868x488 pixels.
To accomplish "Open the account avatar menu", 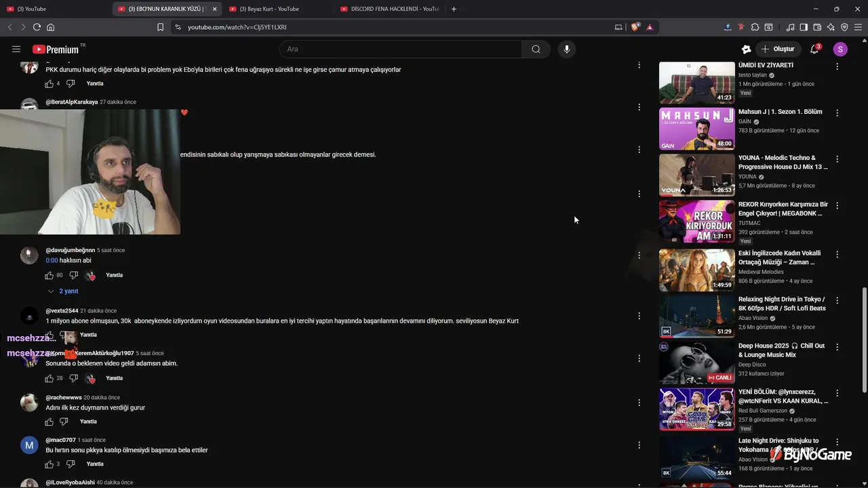I will click(840, 49).
